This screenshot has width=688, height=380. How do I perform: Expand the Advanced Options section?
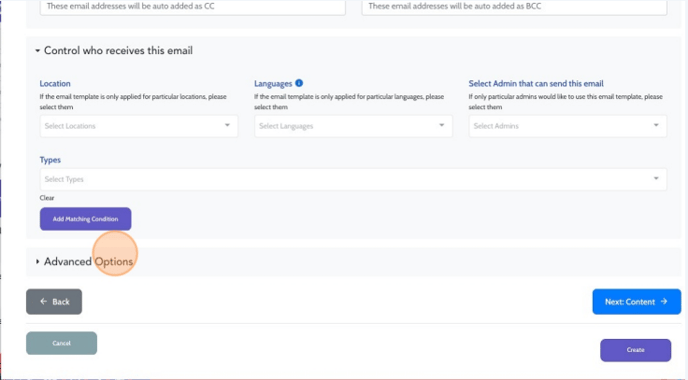[84, 262]
